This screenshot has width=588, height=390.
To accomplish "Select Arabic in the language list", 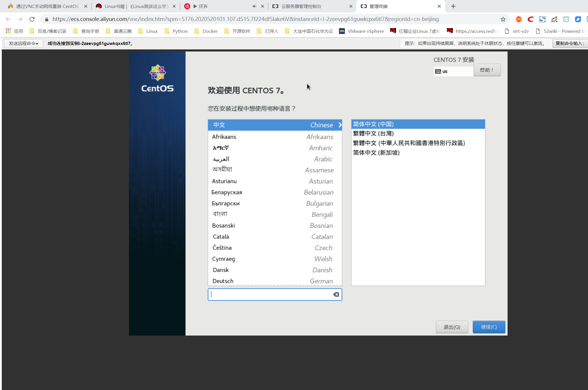I will [275, 159].
